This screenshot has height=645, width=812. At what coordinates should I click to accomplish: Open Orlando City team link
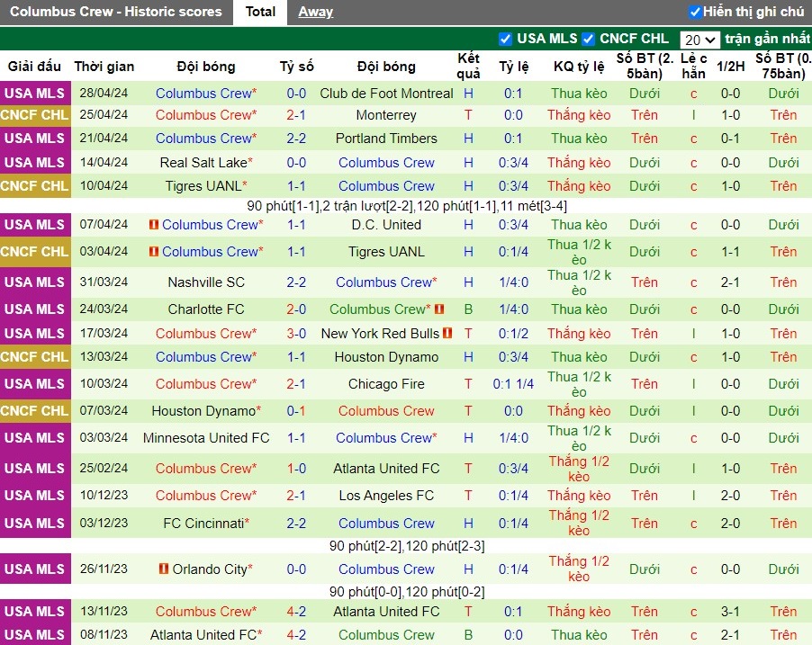210,569
